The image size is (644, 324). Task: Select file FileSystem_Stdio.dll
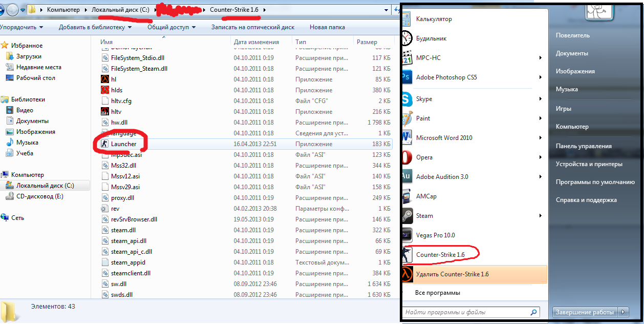point(138,58)
